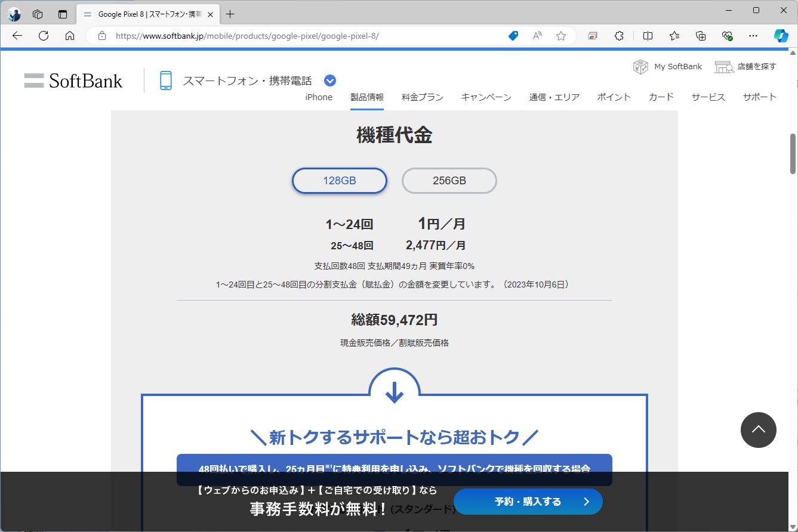Open the shopping price tag icon
798x532 pixels.
click(x=513, y=36)
